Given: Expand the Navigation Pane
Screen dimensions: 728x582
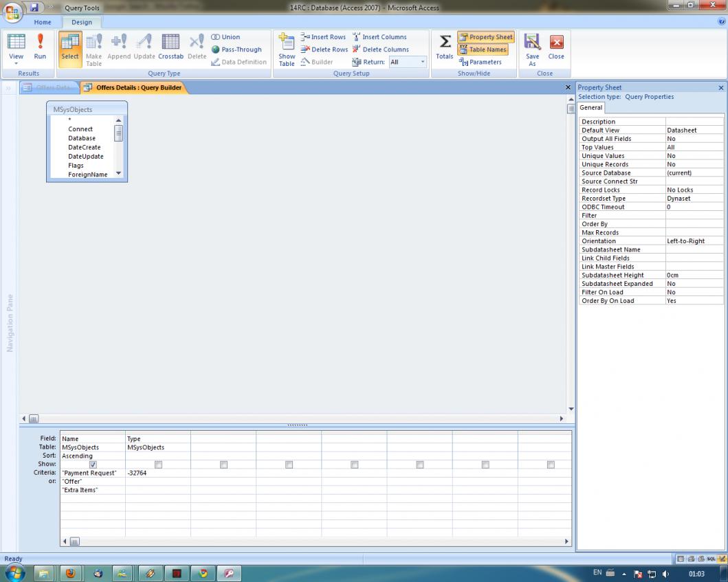Looking at the screenshot, I should click(8, 88).
